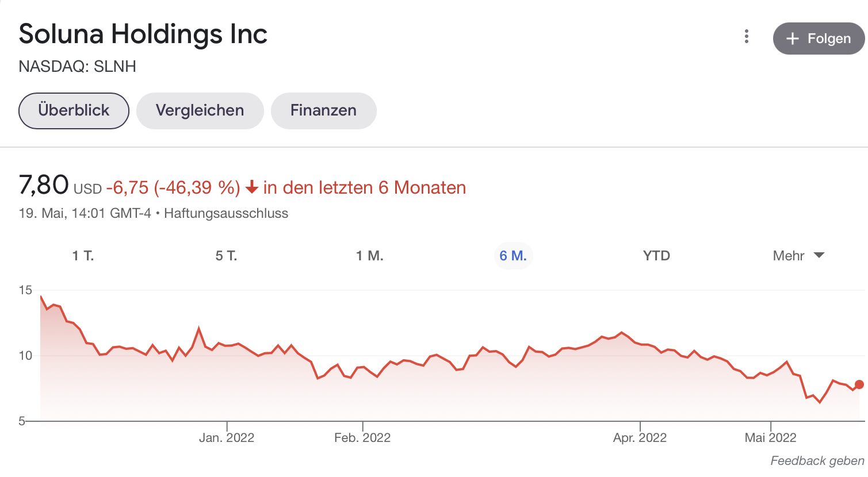The image size is (868, 477).
Task: Click the red endpoint dot on chart
Action: [859, 384]
